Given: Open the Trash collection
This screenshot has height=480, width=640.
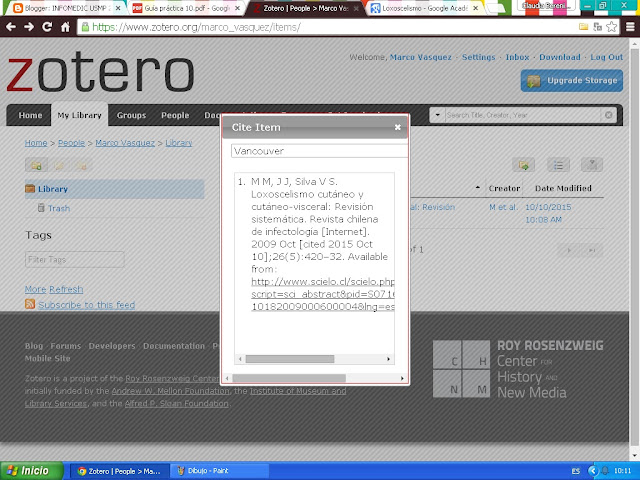Looking at the screenshot, I should point(59,208).
